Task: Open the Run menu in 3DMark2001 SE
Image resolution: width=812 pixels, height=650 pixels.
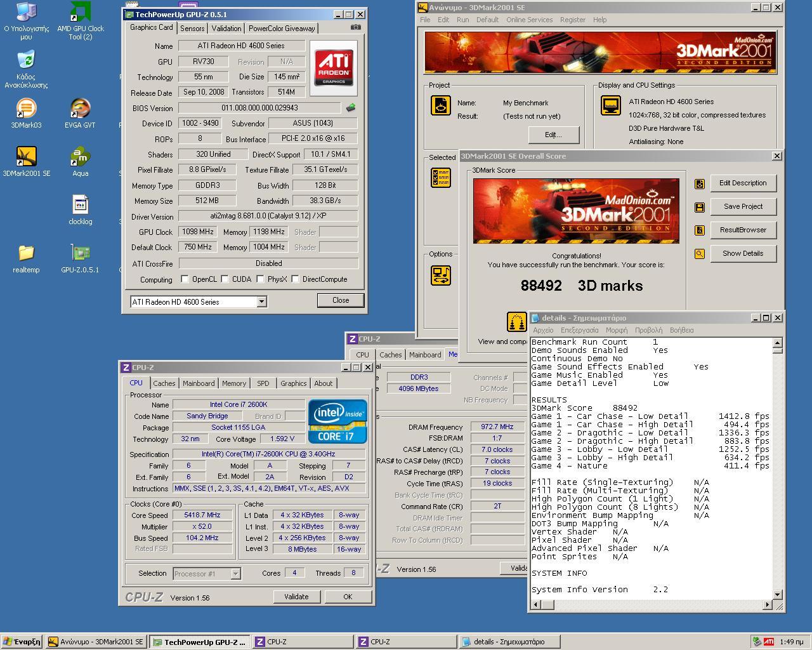Action: (x=463, y=20)
